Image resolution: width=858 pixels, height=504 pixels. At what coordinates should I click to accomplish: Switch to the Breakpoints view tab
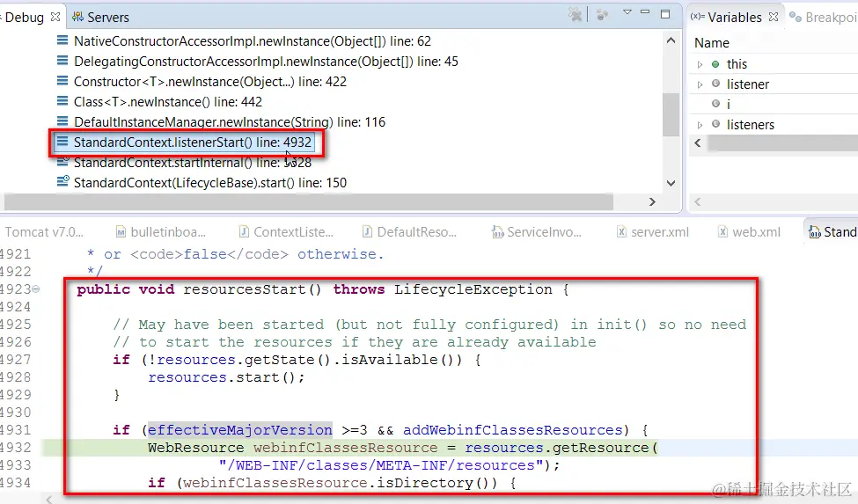pyautogui.click(x=824, y=18)
